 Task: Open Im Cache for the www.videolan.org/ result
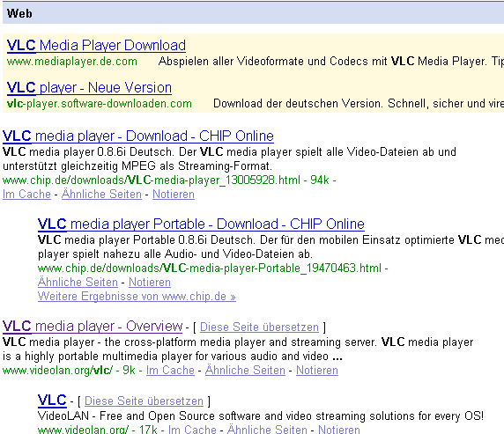[192, 430]
